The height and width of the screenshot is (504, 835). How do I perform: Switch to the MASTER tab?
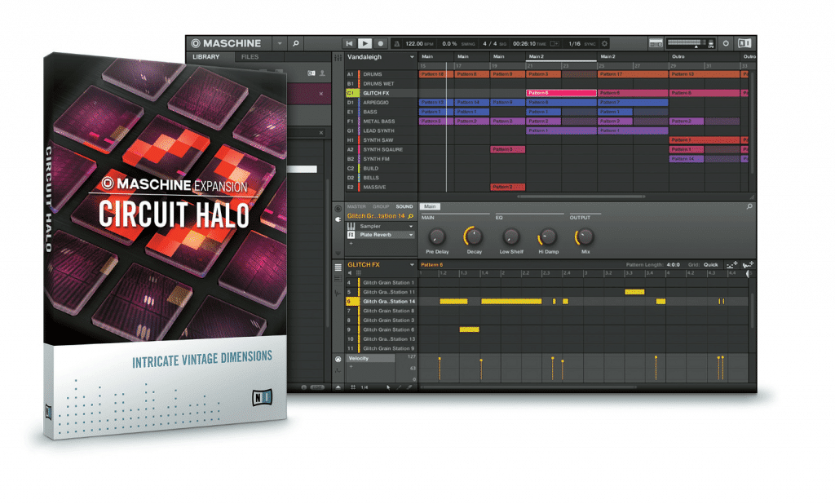[356, 206]
